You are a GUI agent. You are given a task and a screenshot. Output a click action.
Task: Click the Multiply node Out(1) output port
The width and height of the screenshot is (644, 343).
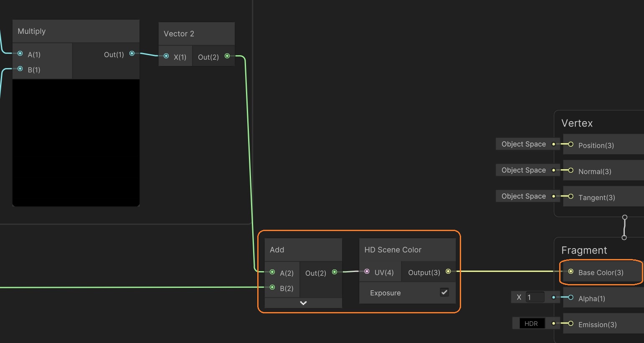click(132, 53)
